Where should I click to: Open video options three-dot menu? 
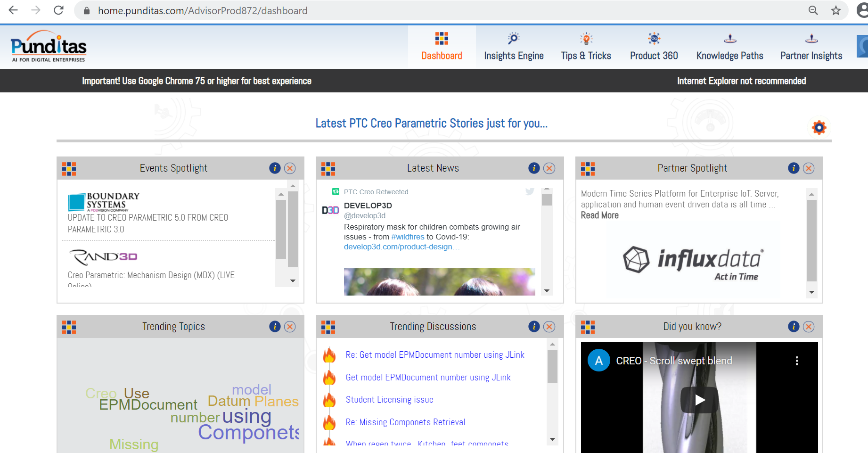point(797,361)
